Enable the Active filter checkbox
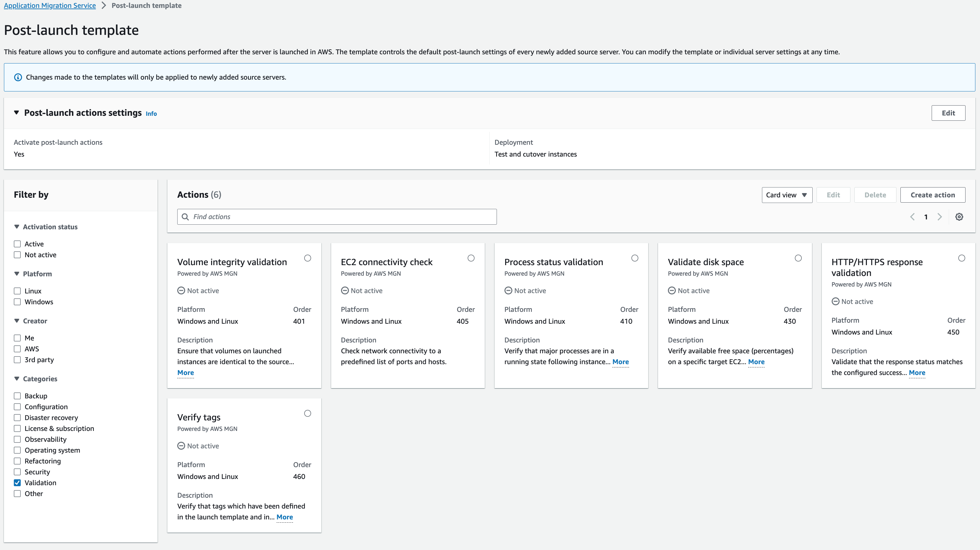This screenshot has width=980, height=550. 17,244
